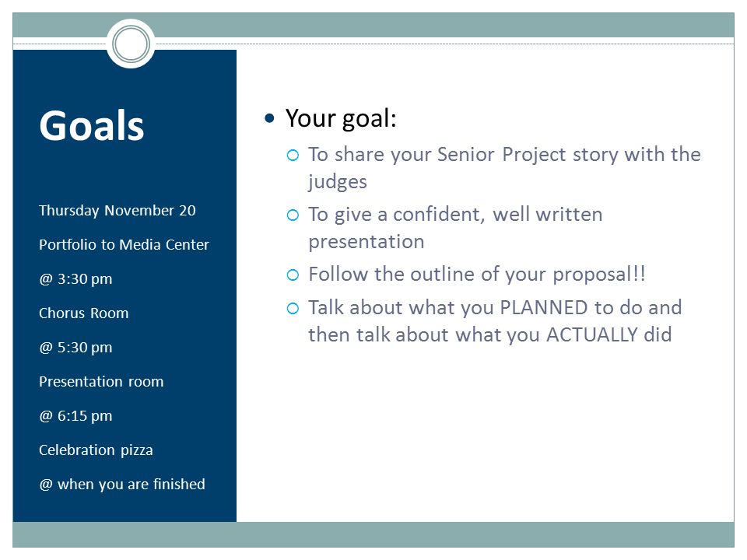This screenshot has width=747, height=560.
Task: Click the Celebration pizza line
Action: (x=96, y=450)
